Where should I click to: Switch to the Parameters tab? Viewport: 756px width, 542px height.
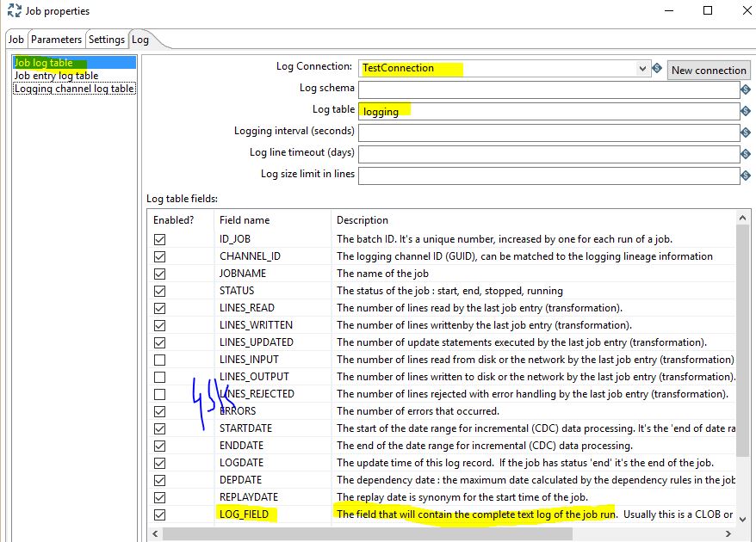point(55,39)
